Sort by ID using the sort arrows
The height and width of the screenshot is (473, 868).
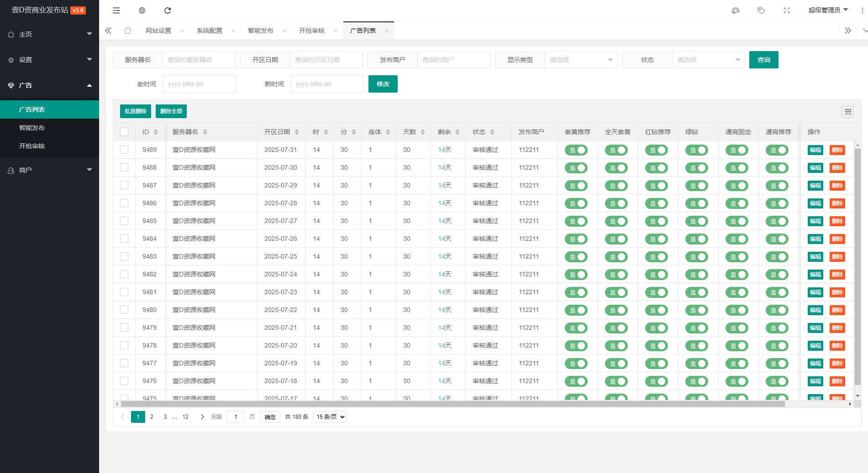point(156,132)
